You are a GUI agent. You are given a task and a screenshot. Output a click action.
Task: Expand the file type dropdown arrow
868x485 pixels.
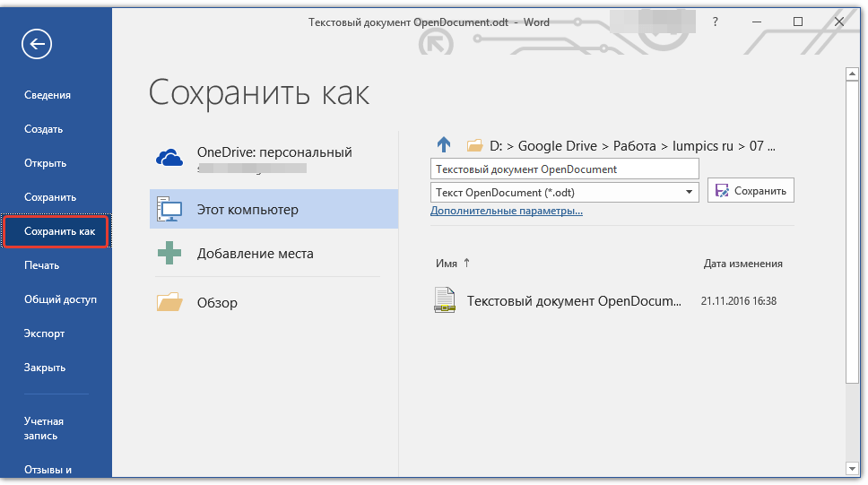pyautogui.click(x=689, y=192)
